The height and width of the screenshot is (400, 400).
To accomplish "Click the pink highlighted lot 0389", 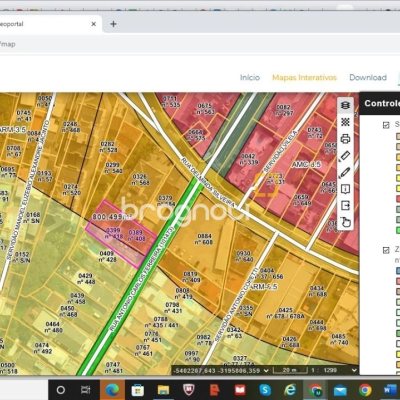I will (137, 235).
